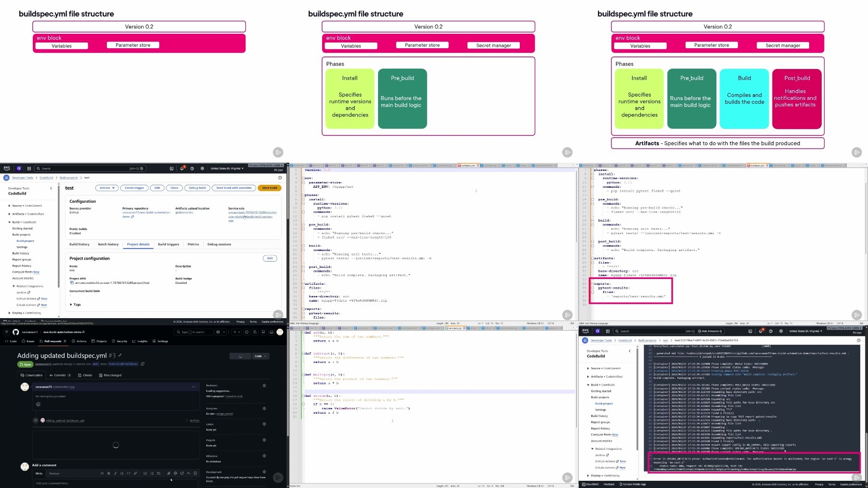868x488 pixels.
Task: Open the Actions dropdown for the test project
Action: [107, 188]
